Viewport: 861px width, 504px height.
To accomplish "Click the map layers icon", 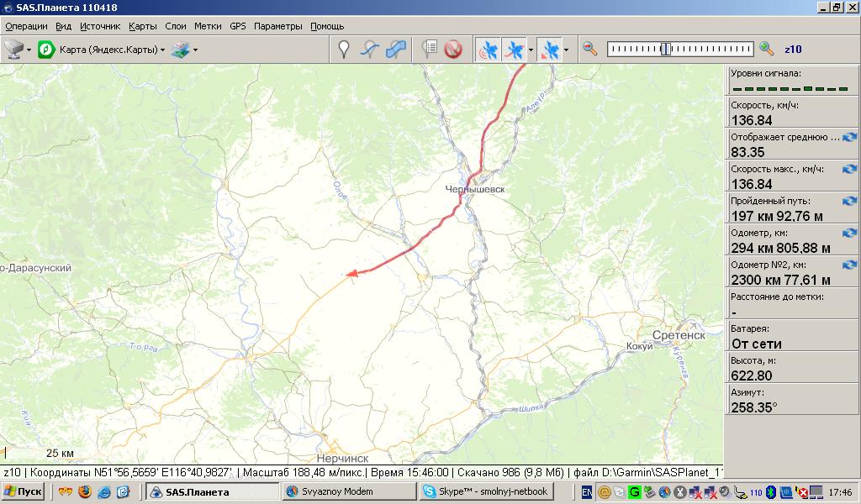I will (x=180, y=50).
